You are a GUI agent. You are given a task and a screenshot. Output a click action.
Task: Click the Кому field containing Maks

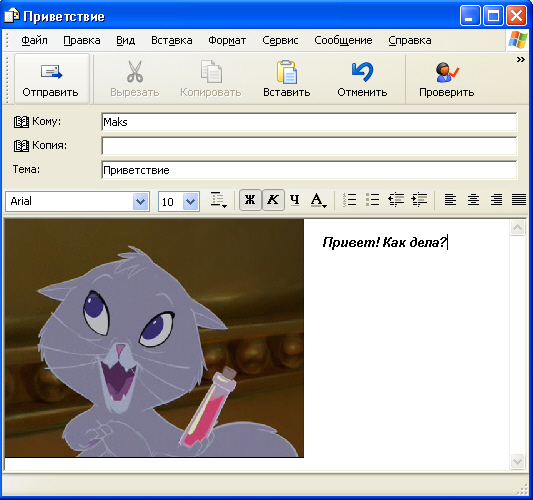[x=309, y=122]
